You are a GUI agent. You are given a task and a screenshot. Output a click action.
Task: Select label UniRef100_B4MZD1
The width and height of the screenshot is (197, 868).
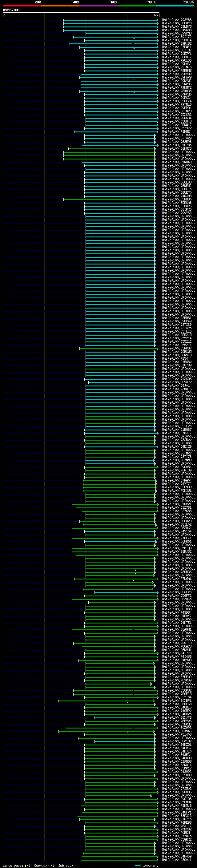(x=177, y=745)
